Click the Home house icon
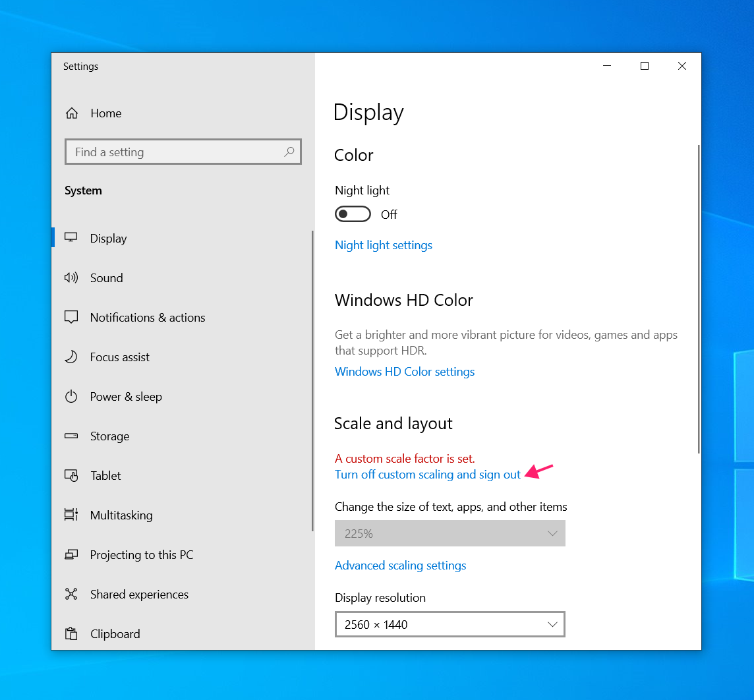This screenshot has height=700, width=754. [72, 113]
